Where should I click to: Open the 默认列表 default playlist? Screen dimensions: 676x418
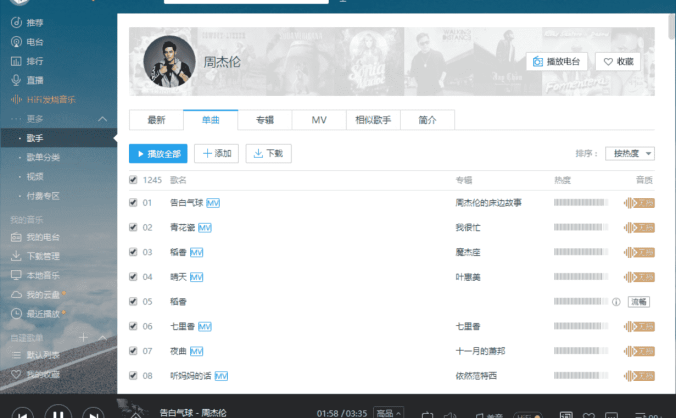coord(35,355)
